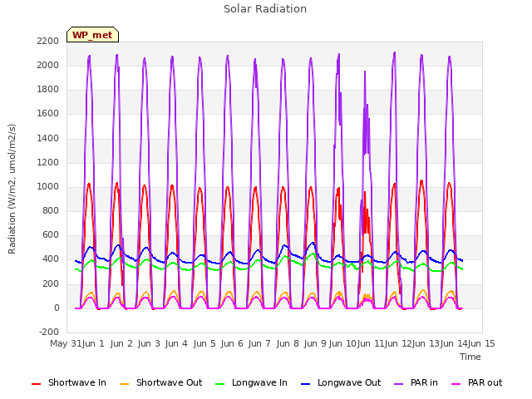Click the 800 y-axis tick label
Viewport: 532px width, 399px height.
pos(51,210)
